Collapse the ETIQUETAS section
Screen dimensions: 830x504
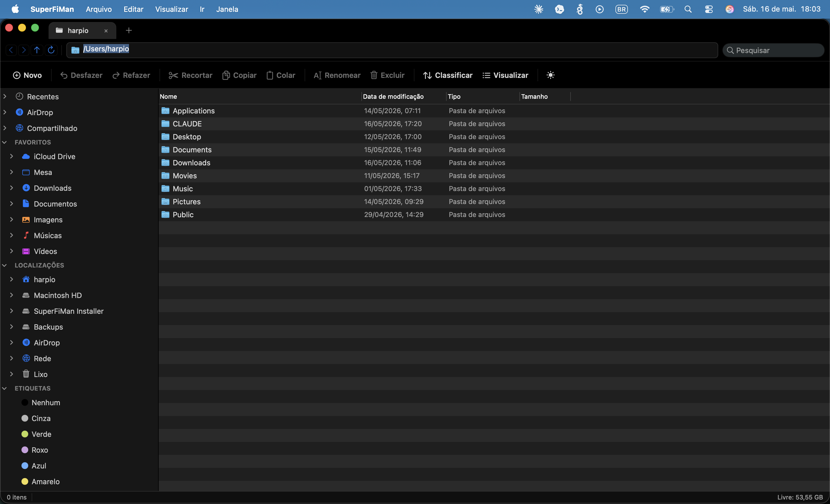(5, 388)
